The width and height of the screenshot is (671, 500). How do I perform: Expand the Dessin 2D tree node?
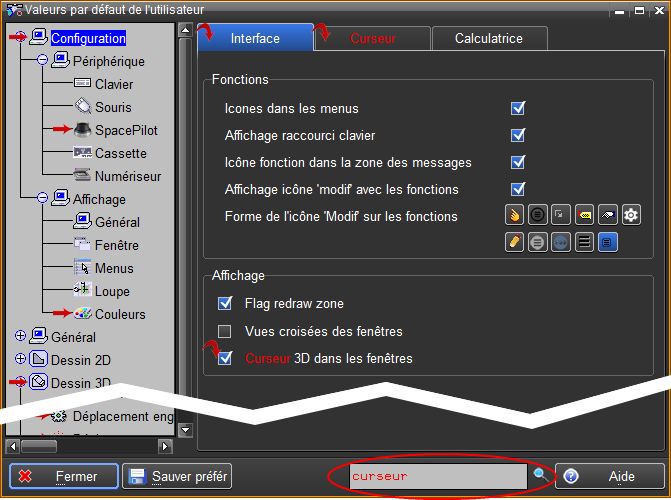pyautogui.click(x=20, y=360)
